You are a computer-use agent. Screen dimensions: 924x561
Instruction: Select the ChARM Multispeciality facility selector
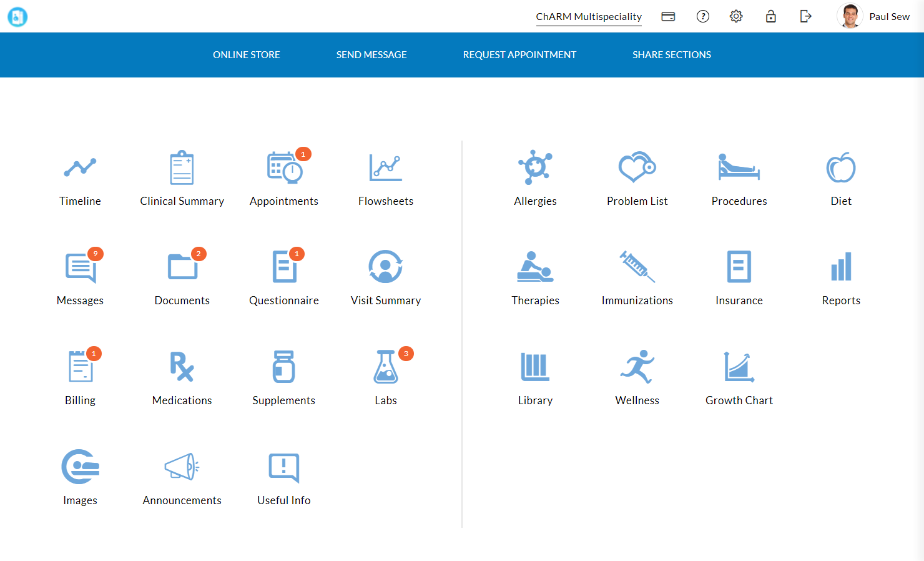588,17
